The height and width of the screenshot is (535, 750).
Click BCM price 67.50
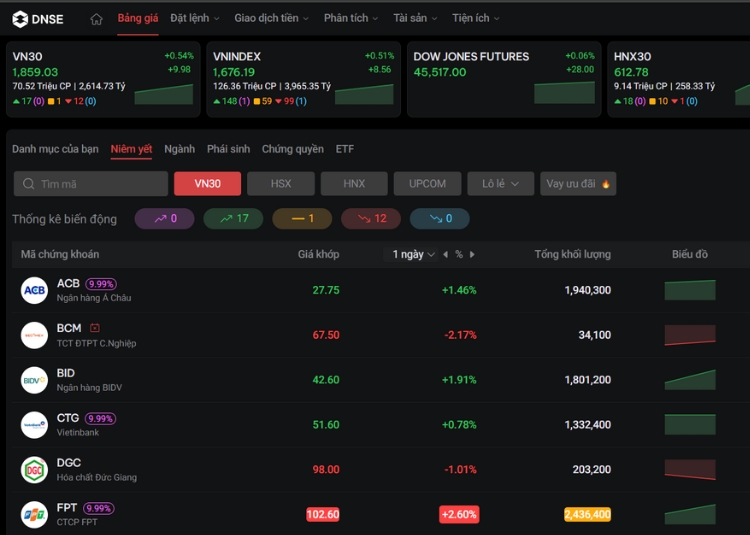(x=326, y=335)
